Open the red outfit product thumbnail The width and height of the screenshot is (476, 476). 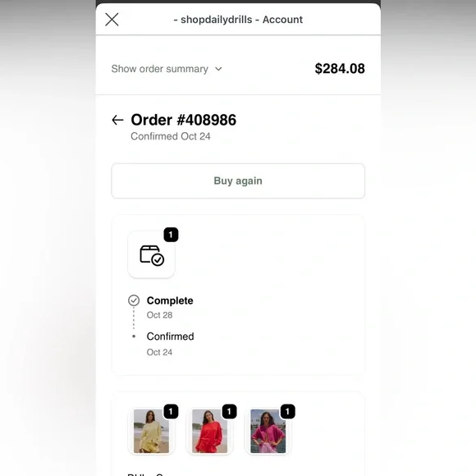click(x=210, y=431)
